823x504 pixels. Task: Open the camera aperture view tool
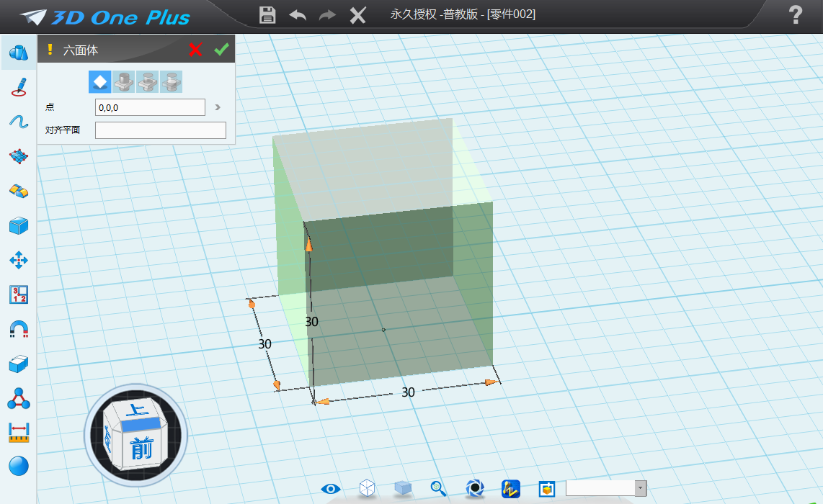[475, 488]
